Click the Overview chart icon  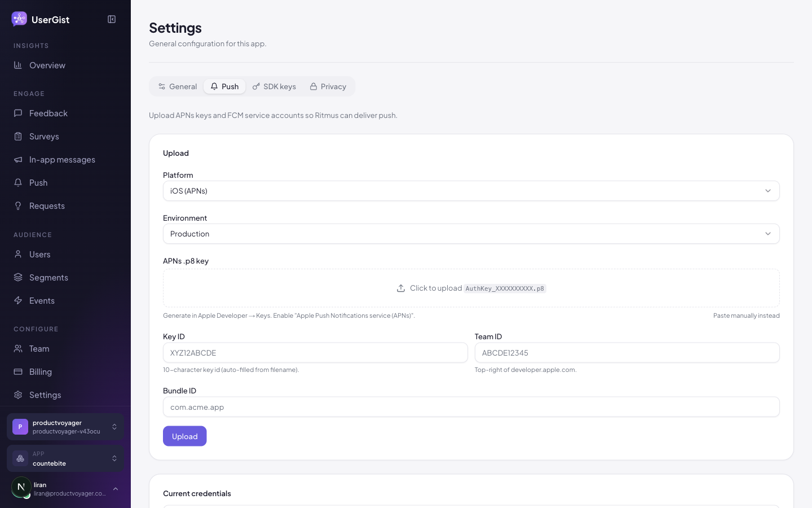click(18, 65)
